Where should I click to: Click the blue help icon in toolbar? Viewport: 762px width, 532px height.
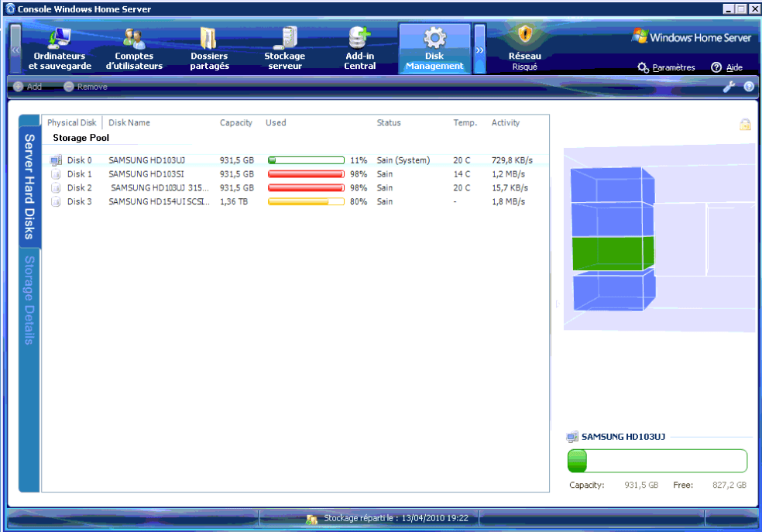(749, 87)
